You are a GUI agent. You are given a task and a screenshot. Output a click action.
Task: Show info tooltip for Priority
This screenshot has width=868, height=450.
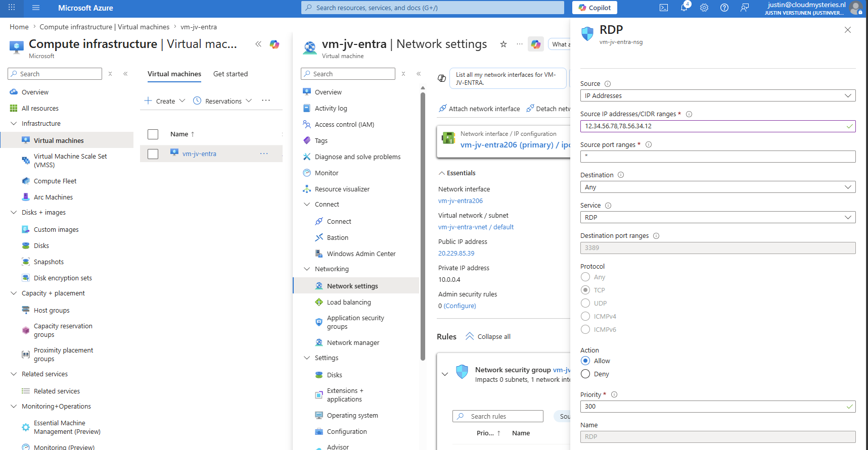pos(614,394)
